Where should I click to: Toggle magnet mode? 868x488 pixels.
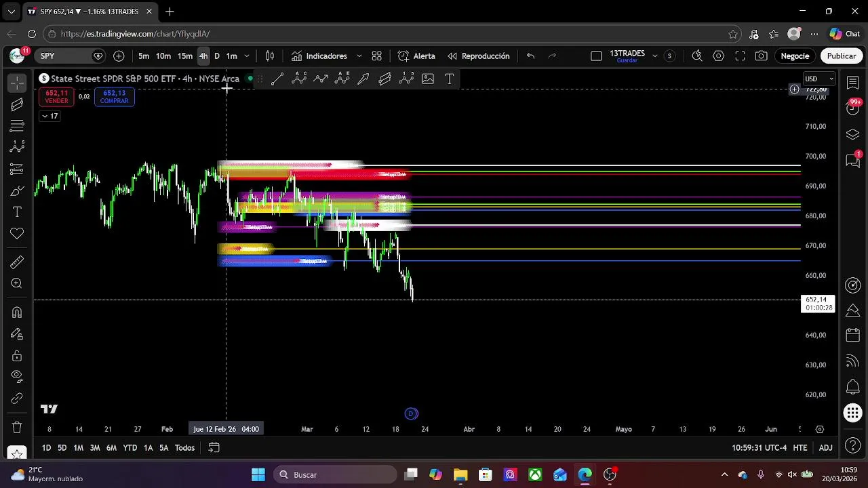[x=17, y=312]
